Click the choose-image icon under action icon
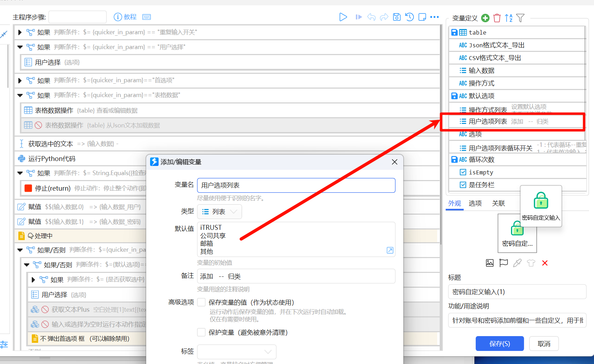 point(490,263)
